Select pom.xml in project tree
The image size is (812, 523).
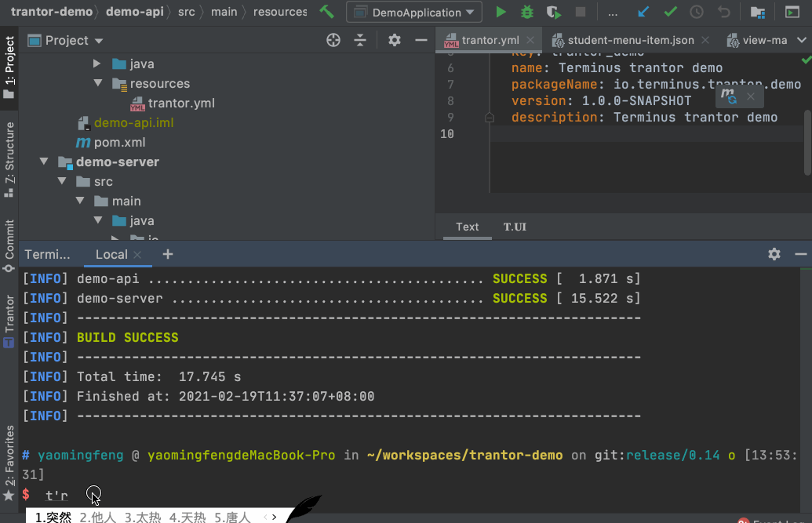coord(119,143)
